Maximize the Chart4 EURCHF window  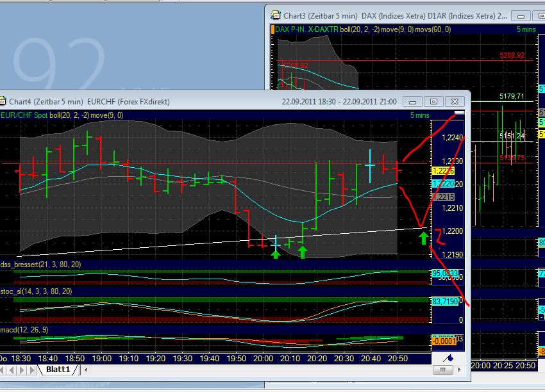click(433, 101)
